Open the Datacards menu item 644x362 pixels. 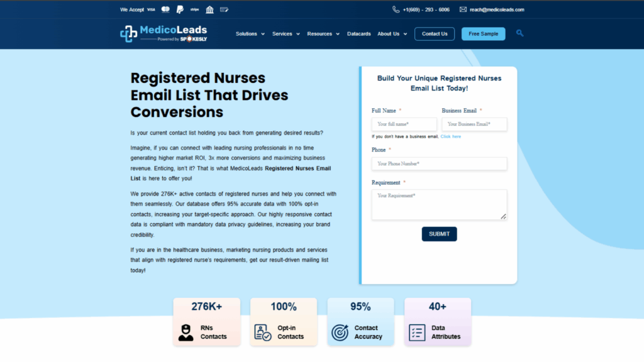359,34
